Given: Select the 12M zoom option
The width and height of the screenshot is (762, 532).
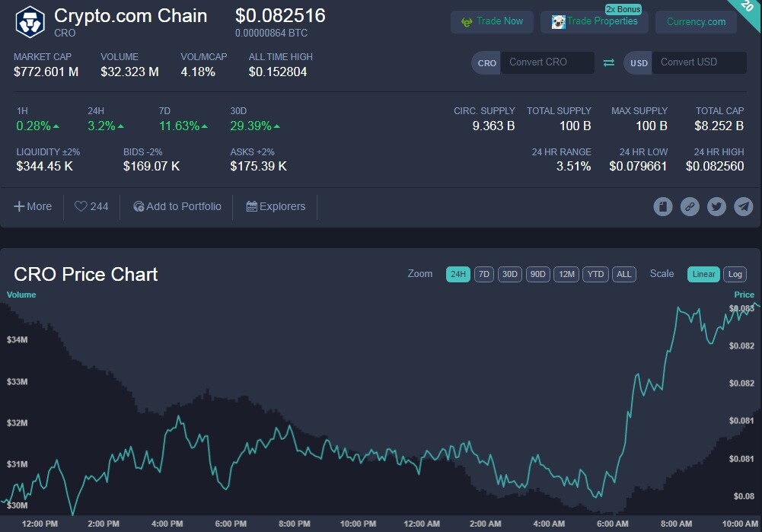Looking at the screenshot, I should [566, 274].
